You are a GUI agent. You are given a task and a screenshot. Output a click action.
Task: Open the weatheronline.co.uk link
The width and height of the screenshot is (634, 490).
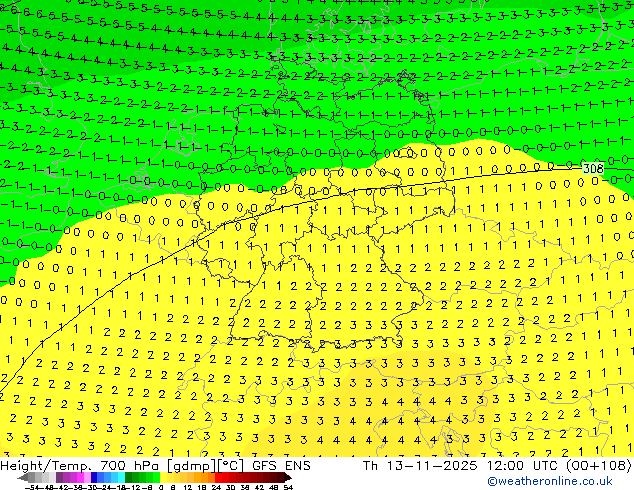(550, 481)
